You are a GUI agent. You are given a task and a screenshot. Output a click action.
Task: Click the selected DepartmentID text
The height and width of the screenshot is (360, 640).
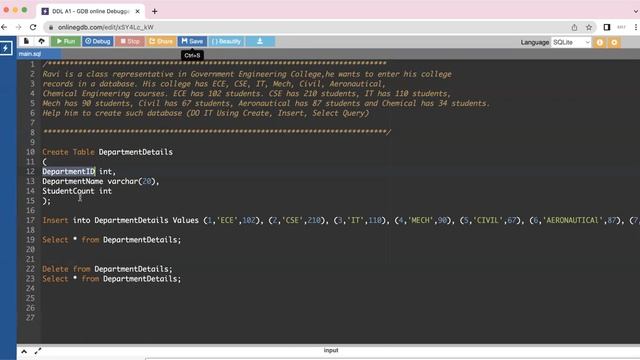pos(69,171)
